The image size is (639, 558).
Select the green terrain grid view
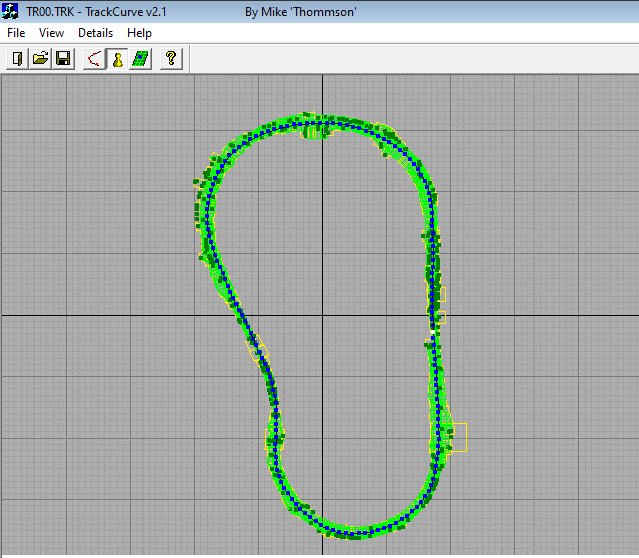click(141, 59)
